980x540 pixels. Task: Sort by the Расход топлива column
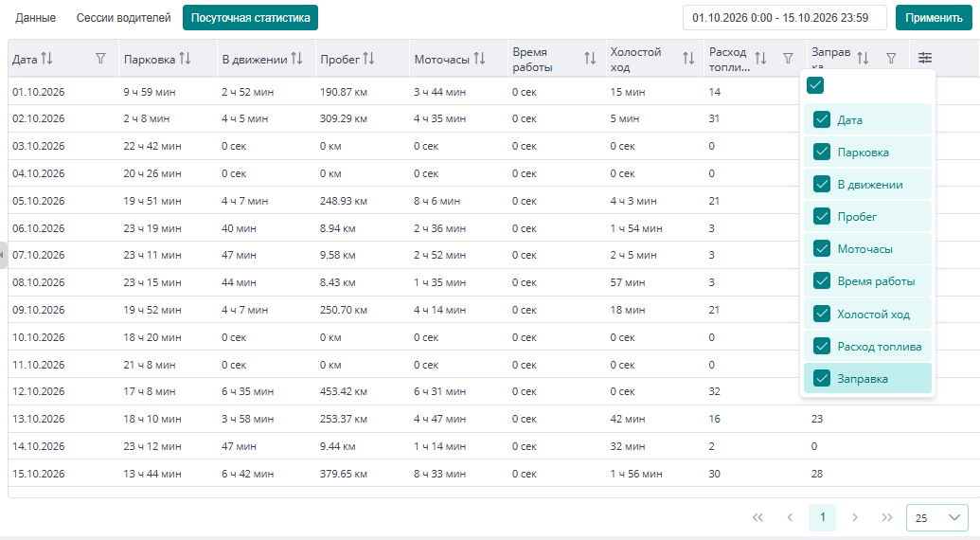[x=760, y=59]
